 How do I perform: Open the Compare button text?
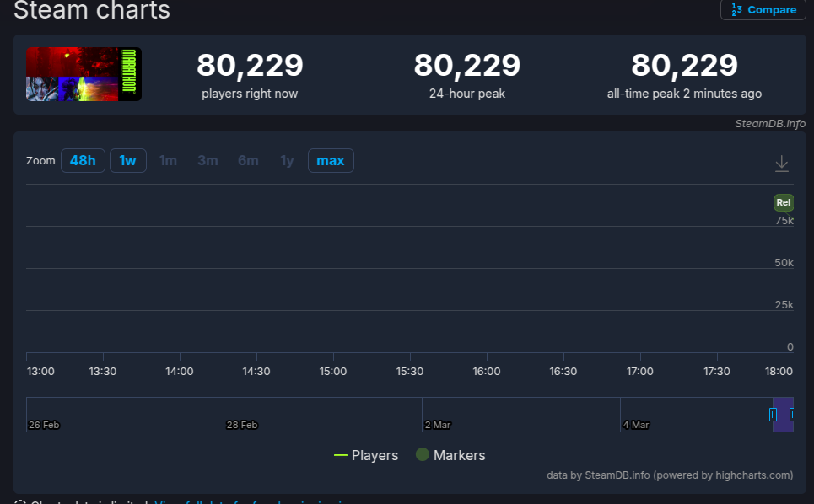pyautogui.click(x=772, y=10)
